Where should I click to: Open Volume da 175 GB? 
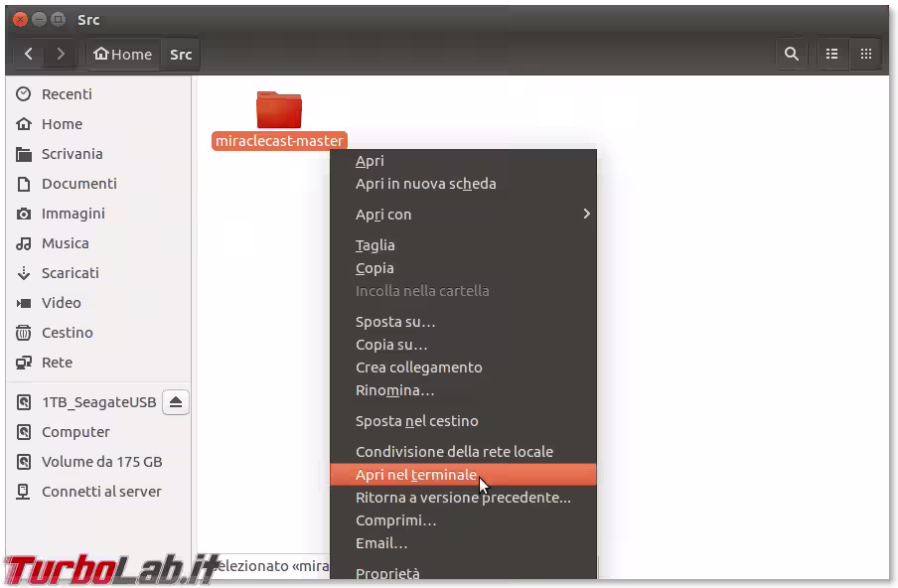pos(98,462)
